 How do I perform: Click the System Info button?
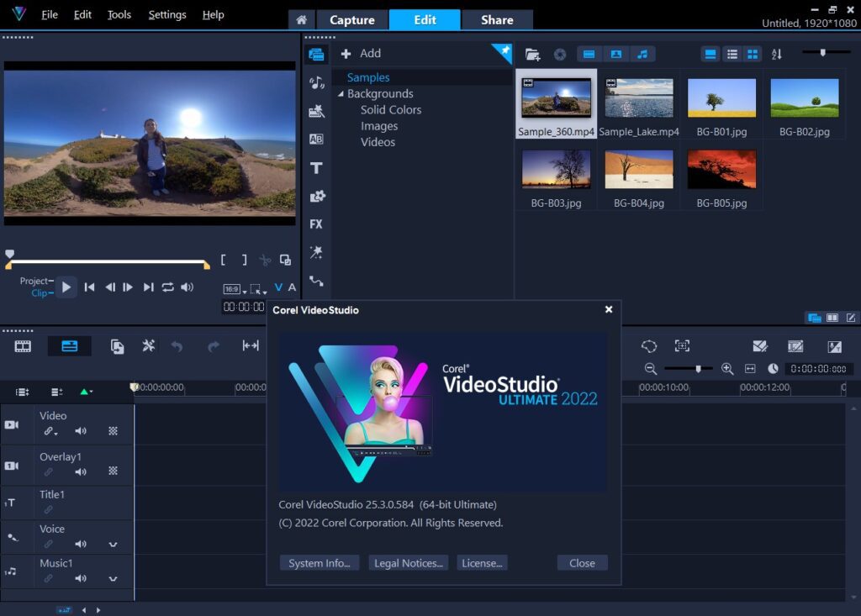[x=320, y=563]
